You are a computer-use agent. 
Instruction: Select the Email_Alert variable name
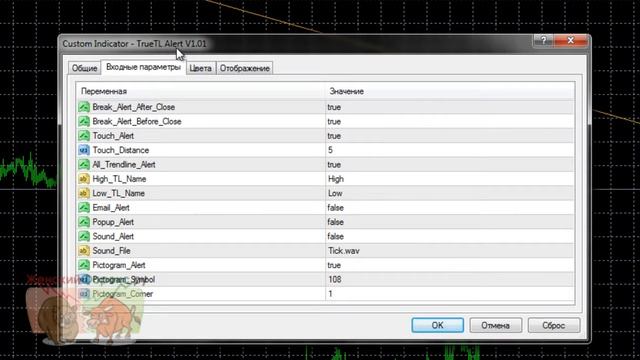pyautogui.click(x=111, y=208)
